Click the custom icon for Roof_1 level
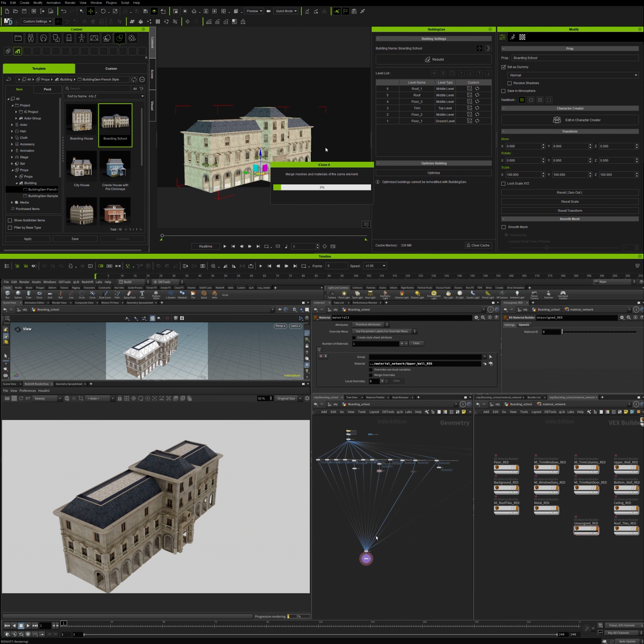 469,89
